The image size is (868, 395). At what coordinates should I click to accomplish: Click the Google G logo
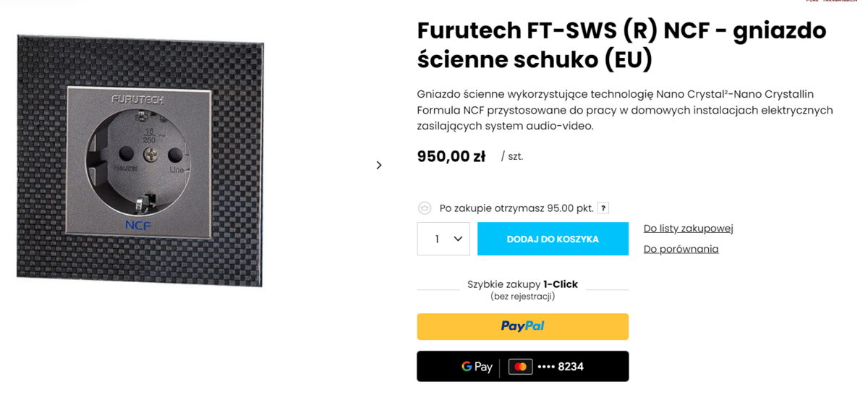tap(467, 367)
